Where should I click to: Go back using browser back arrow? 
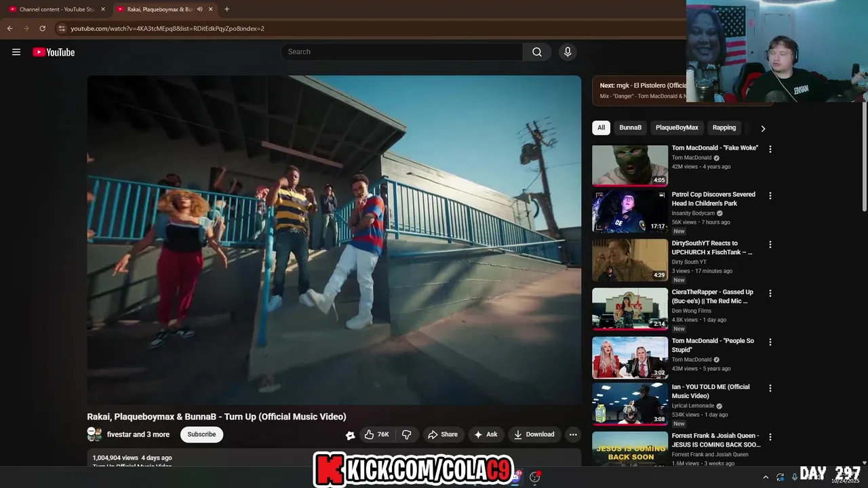9,28
